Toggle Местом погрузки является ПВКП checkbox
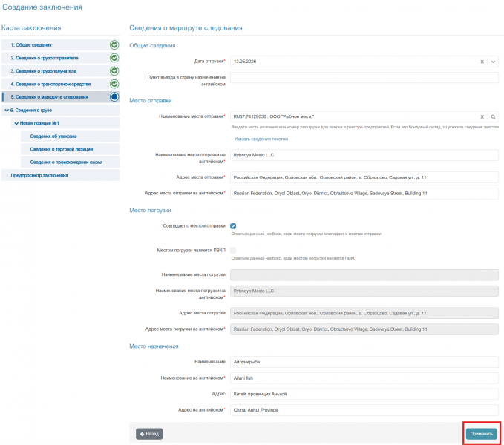The image size is (504, 445). (x=233, y=251)
